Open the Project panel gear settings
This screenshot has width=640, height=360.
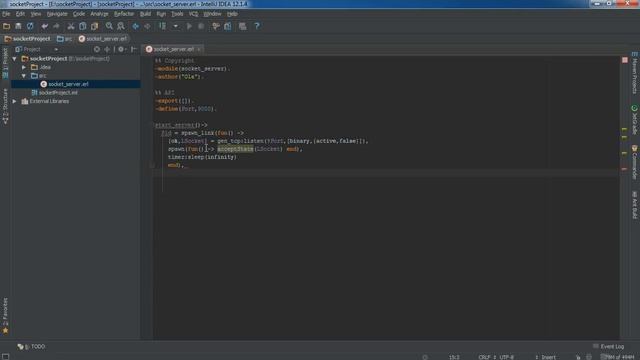[x=121, y=49]
